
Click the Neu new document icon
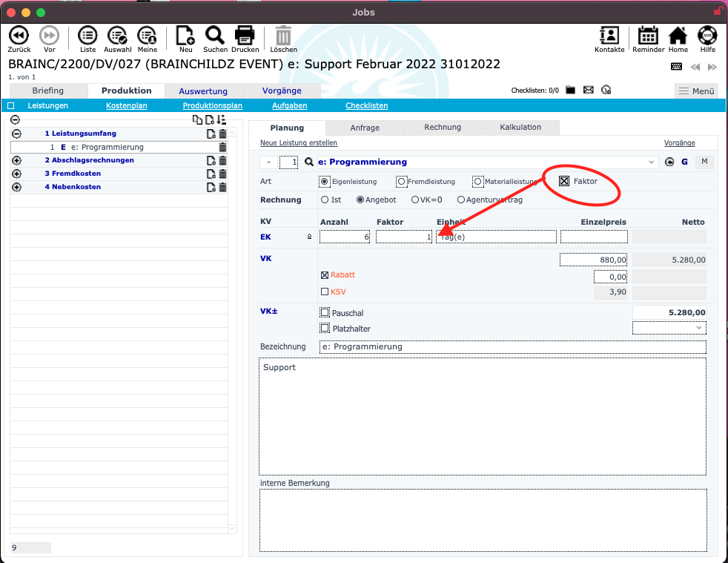[185, 36]
